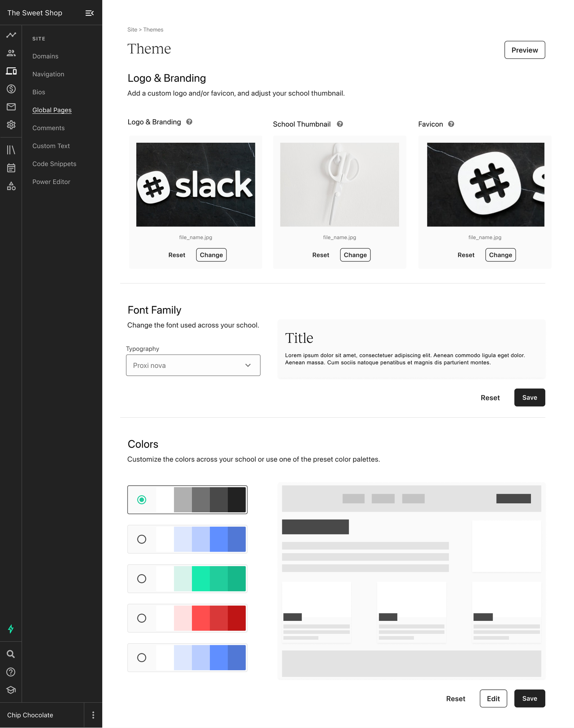Click the bright green swatch in green palette
The width and height of the screenshot is (574, 728).
201,578
